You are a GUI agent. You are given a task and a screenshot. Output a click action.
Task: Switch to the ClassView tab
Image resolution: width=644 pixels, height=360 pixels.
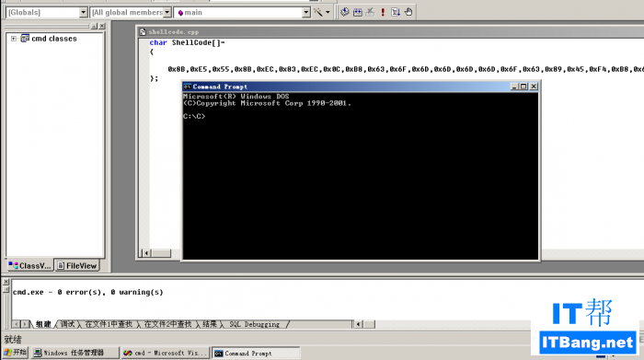tap(30, 265)
